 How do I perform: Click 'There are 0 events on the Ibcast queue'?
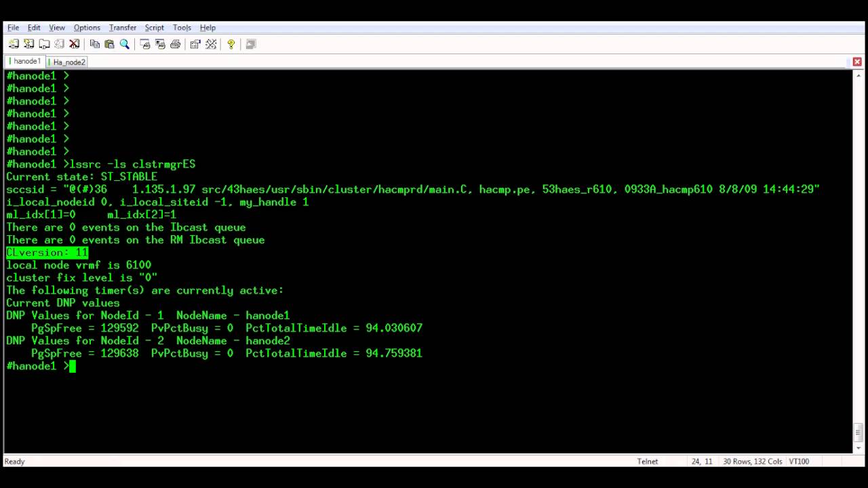click(x=126, y=227)
